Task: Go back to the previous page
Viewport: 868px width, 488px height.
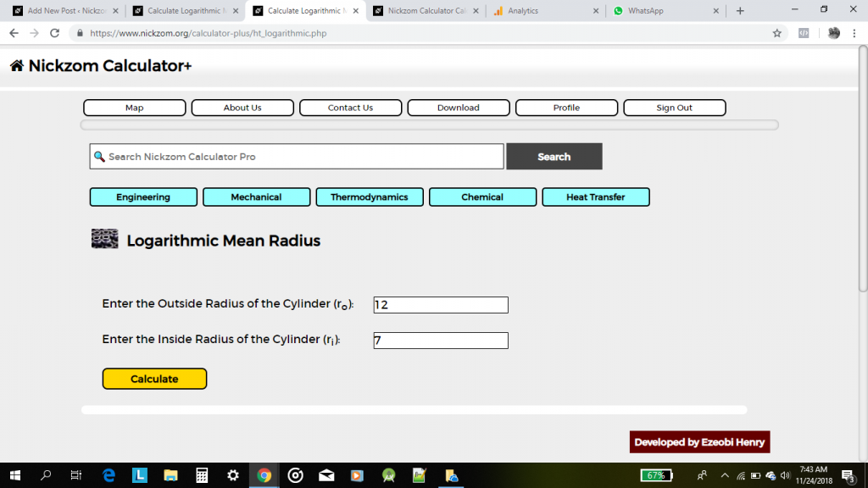Action: click(x=14, y=33)
